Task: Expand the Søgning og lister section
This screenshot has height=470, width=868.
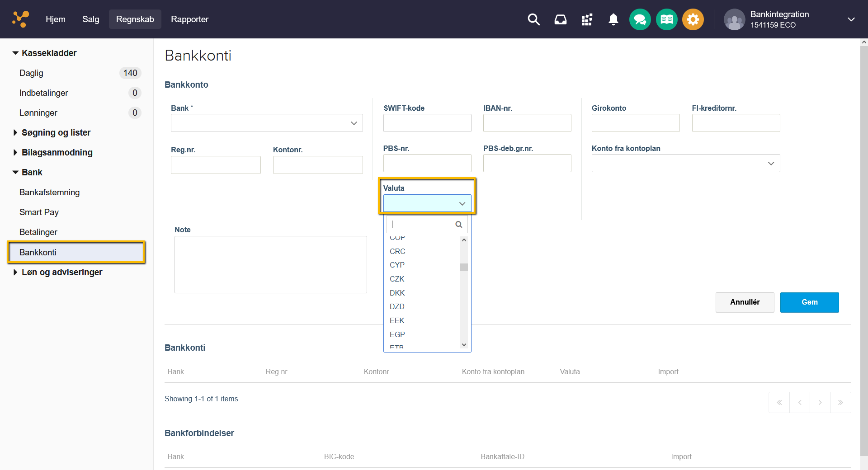Action: pyautogui.click(x=56, y=132)
